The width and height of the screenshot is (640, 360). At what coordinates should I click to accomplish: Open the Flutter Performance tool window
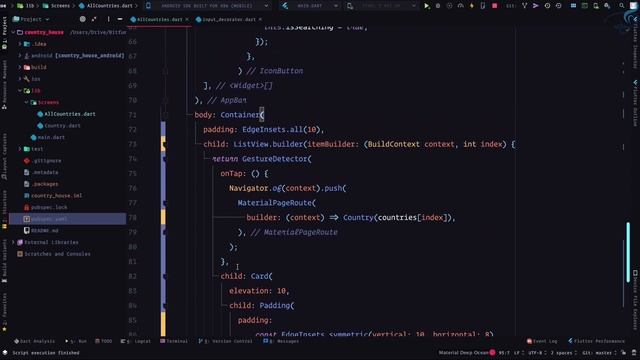click(596, 341)
